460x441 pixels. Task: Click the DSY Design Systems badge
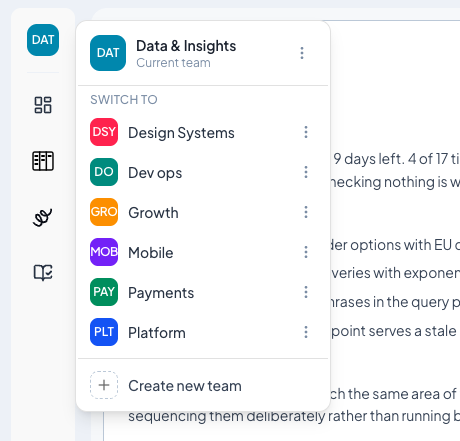click(104, 132)
